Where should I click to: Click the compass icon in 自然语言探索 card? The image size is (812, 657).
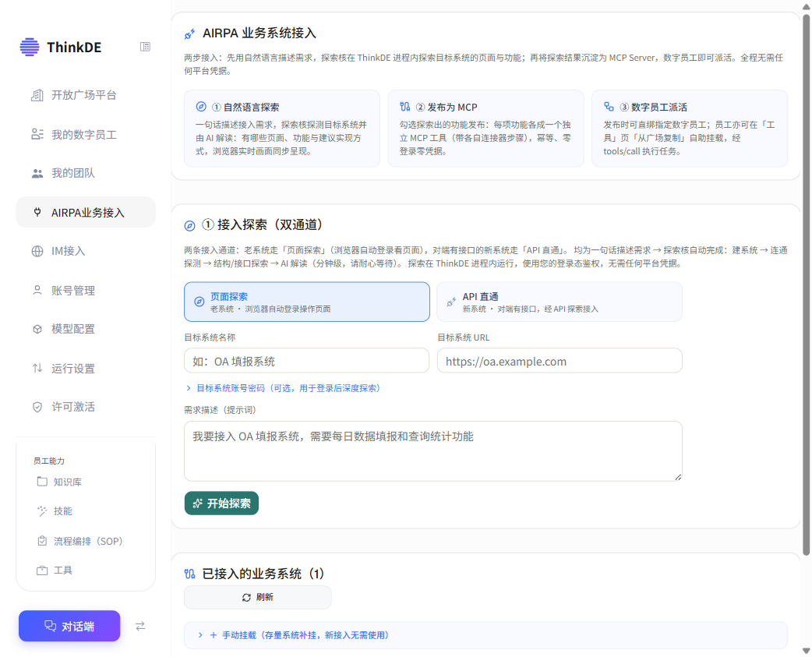point(201,107)
